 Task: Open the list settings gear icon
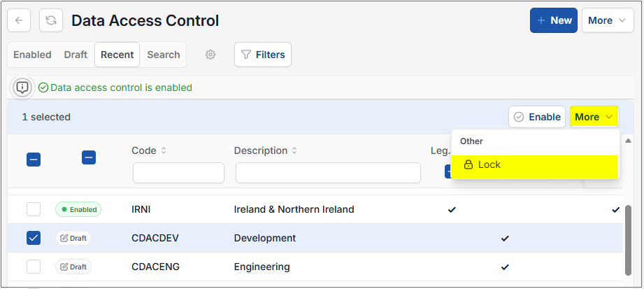point(210,55)
